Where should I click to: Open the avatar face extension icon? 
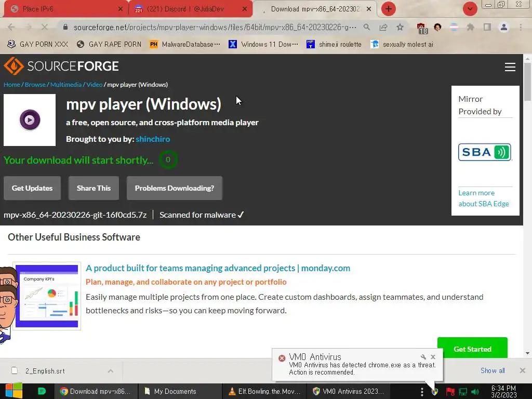tap(437, 27)
